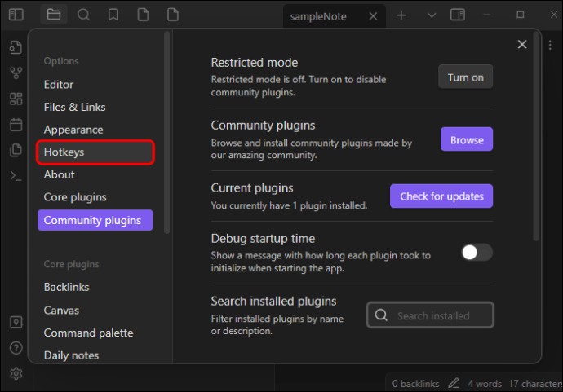The image size is (563, 392).
Task: Open help question mark icon
Action: tap(16, 348)
